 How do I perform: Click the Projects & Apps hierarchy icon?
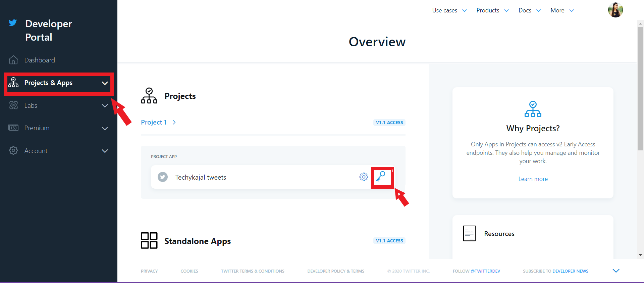[13, 82]
